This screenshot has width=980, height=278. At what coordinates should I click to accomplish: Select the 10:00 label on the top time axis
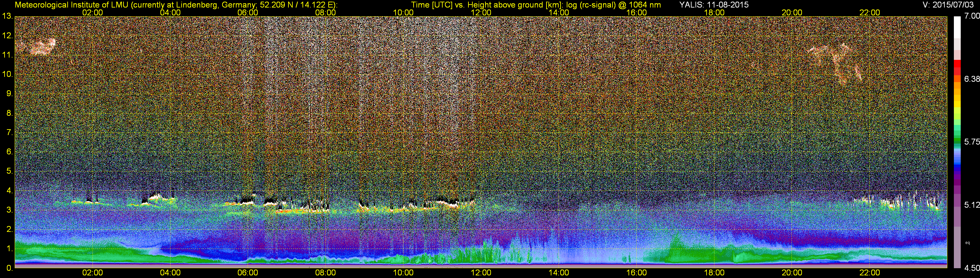(403, 12)
